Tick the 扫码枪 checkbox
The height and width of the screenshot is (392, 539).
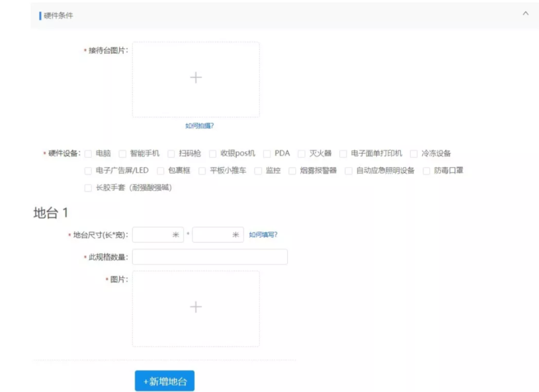171,154
